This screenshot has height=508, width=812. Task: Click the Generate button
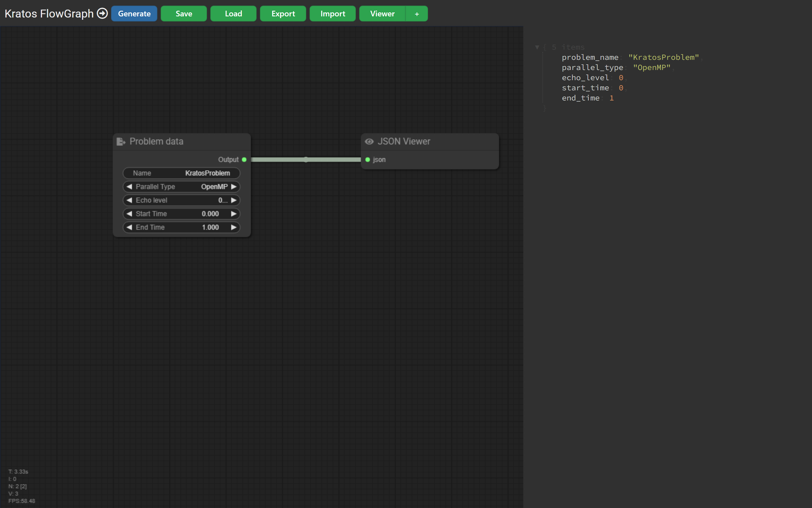click(x=134, y=14)
